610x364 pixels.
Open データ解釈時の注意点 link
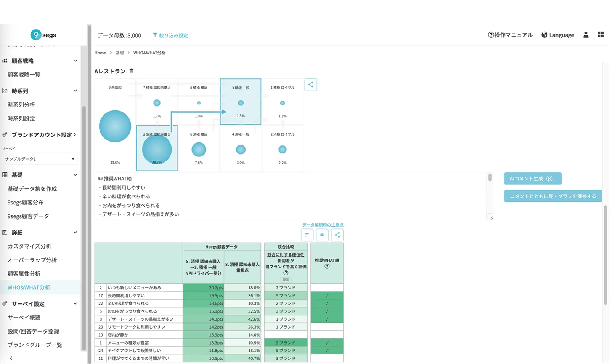323,225
